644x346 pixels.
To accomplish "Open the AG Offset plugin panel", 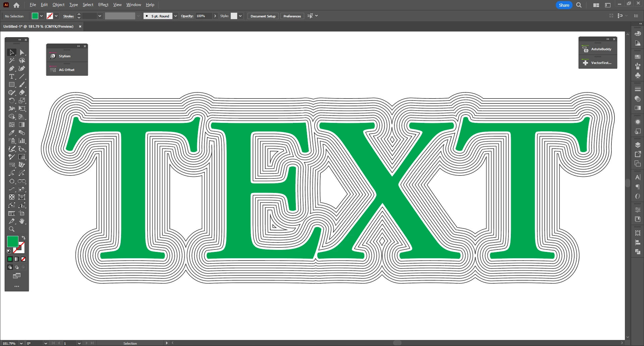I will click(x=67, y=70).
